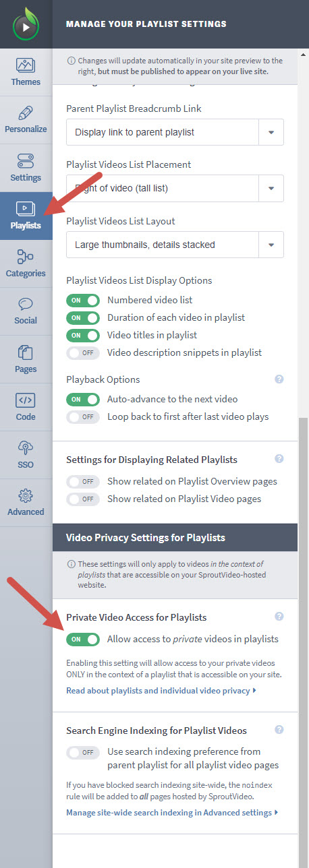Click the Playback Options label
Image resolution: width=309 pixels, height=868 pixels.
point(103,379)
